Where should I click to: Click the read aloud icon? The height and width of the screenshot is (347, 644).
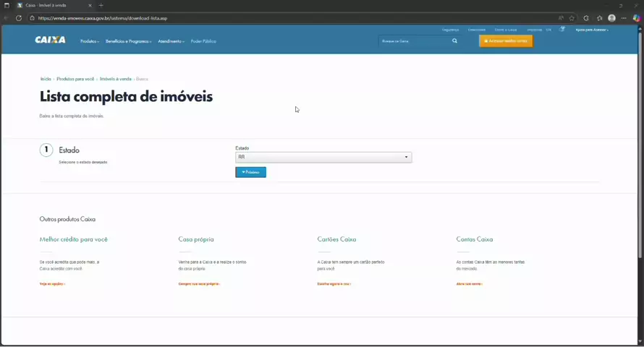561,18
